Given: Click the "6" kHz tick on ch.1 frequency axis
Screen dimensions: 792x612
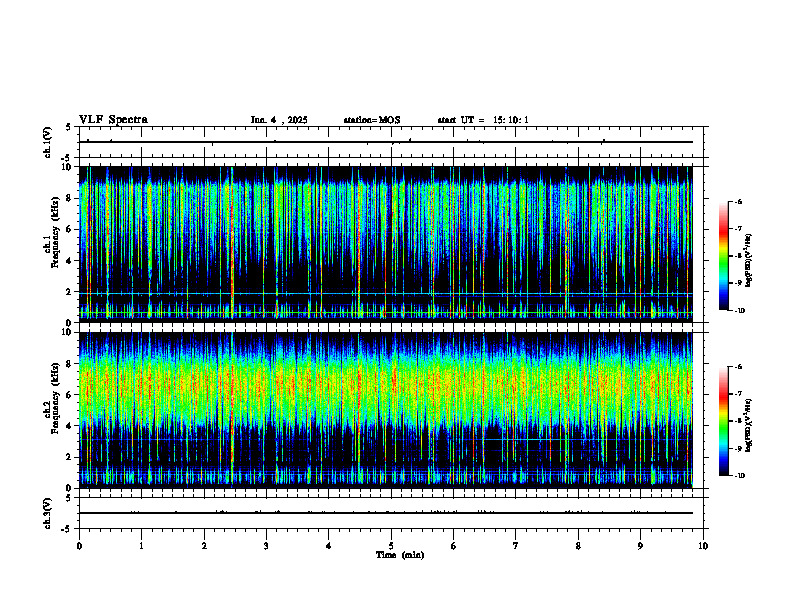Looking at the screenshot, I should pos(71,229).
